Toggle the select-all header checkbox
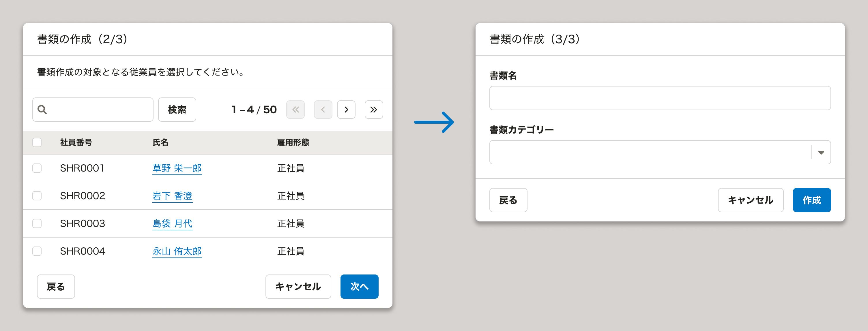 tap(37, 142)
